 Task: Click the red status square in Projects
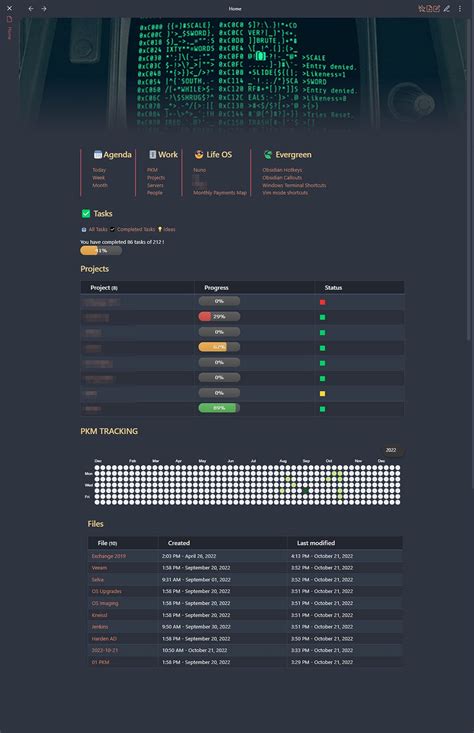click(322, 302)
